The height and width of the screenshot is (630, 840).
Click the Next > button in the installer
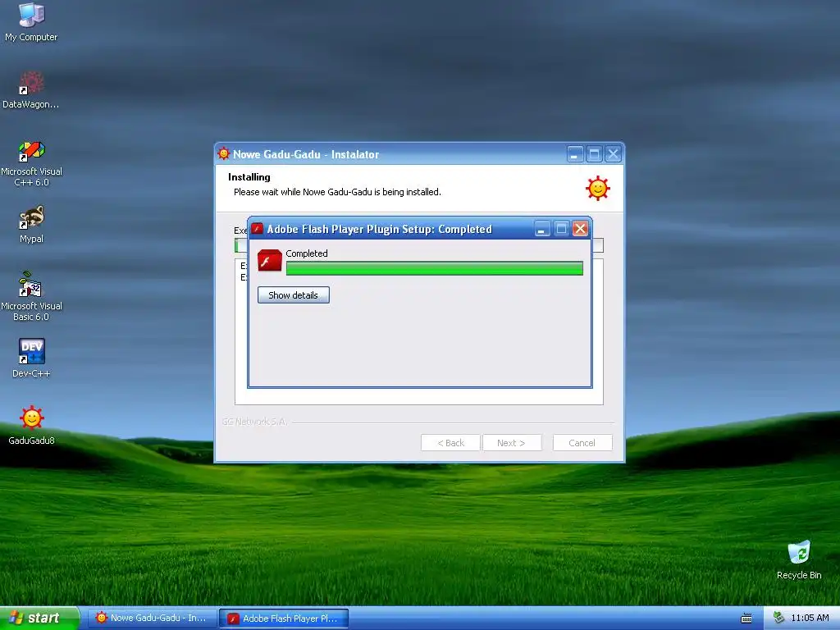point(512,443)
